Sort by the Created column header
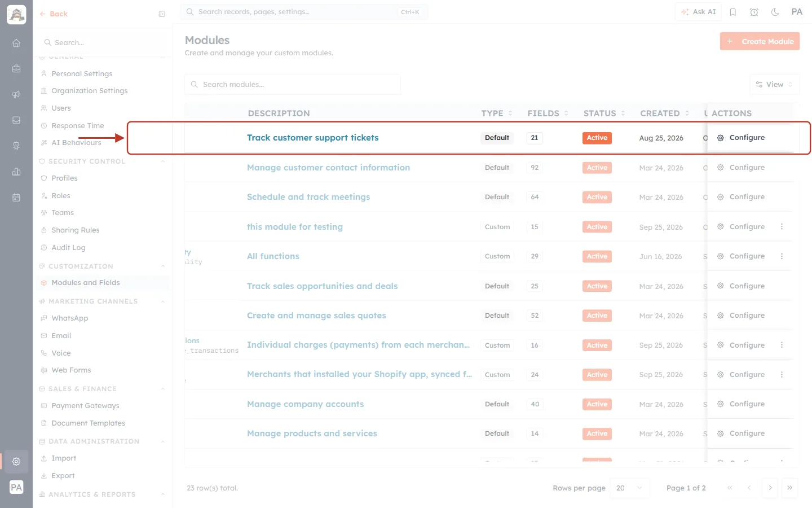812x508 pixels. coord(664,113)
